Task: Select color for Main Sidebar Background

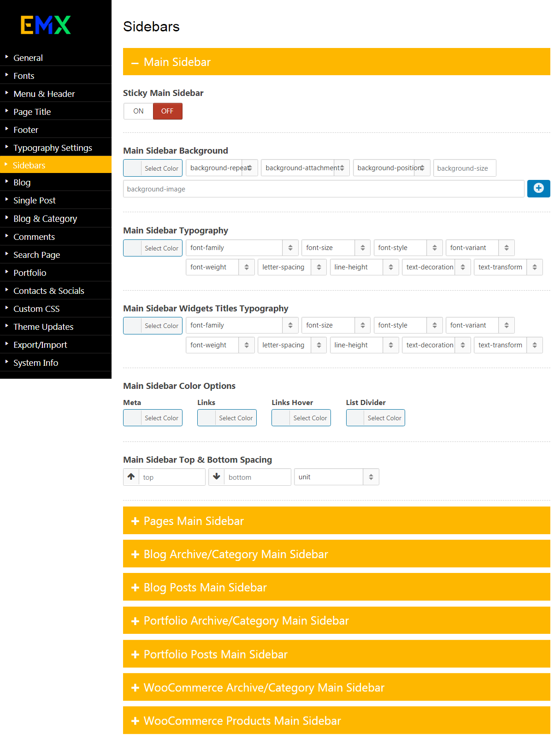Action: 153,168
